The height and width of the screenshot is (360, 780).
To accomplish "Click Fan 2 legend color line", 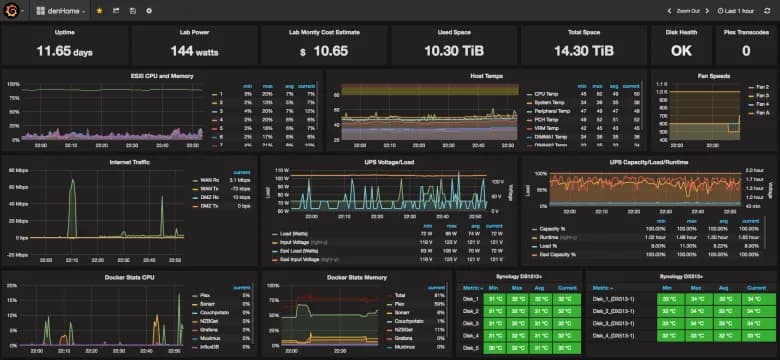I will [751, 87].
